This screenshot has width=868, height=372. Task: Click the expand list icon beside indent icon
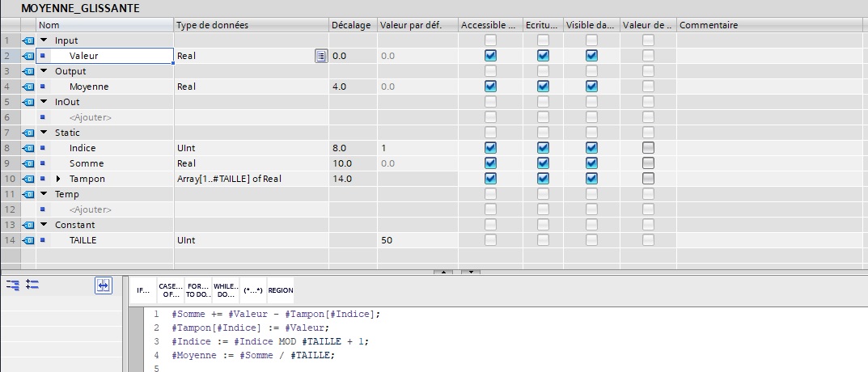[33, 285]
